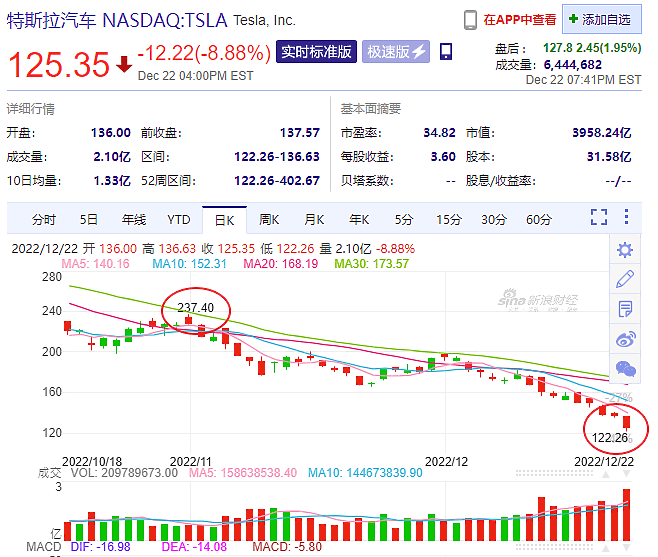The height and width of the screenshot is (557, 658).
Task: Click the note/comment icon in chart sidebar
Action: click(x=625, y=309)
